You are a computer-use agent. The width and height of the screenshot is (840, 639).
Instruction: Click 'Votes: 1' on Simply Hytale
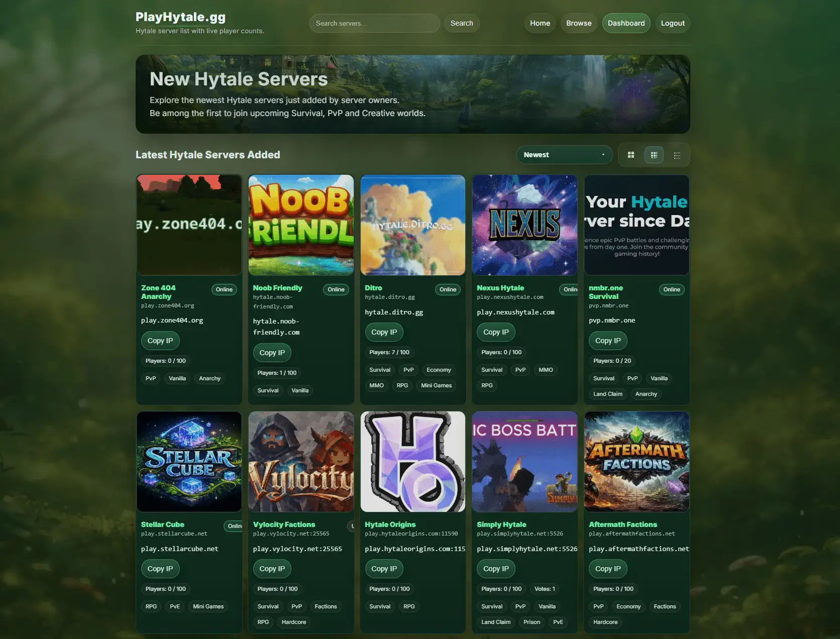pos(545,589)
